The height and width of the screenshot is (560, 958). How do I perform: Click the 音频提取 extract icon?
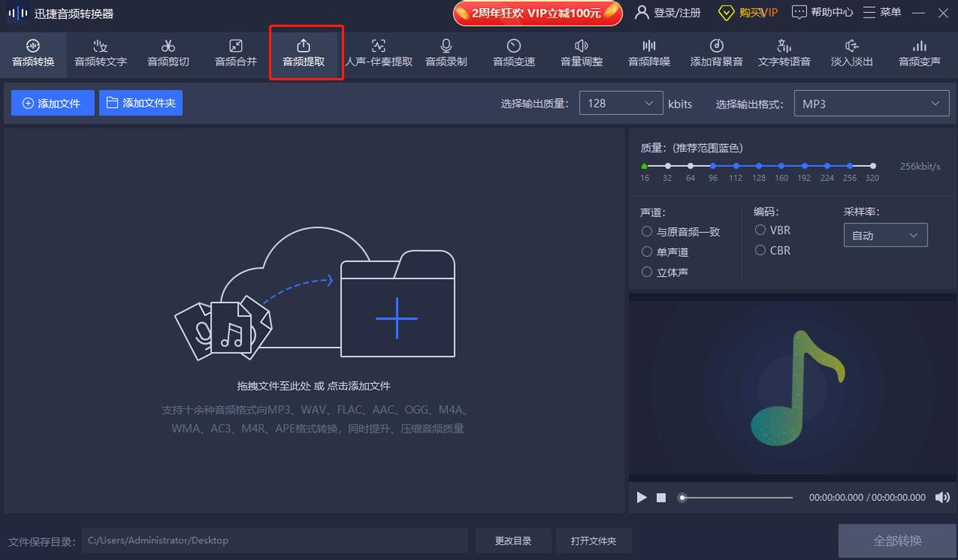(x=303, y=46)
